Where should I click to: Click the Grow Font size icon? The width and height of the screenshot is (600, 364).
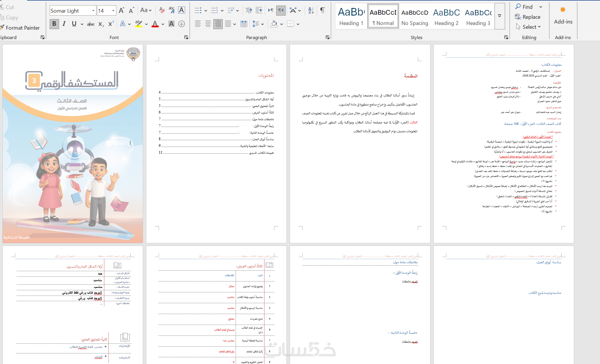click(121, 11)
